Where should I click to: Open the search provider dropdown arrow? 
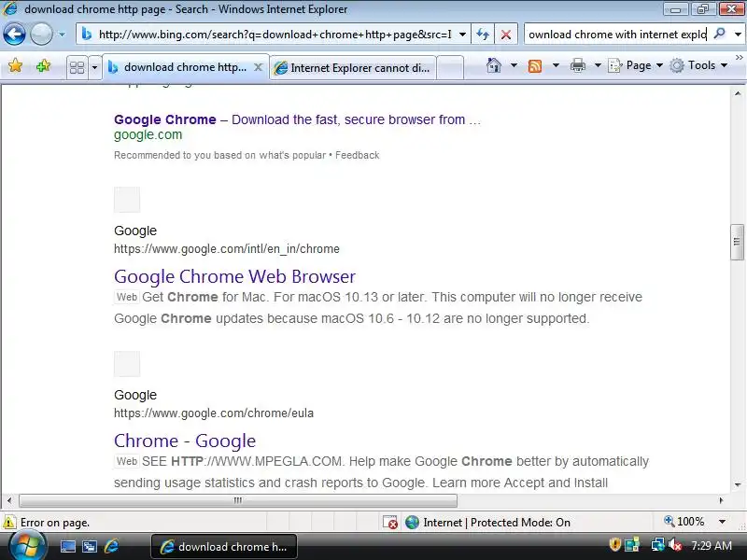point(738,35)
